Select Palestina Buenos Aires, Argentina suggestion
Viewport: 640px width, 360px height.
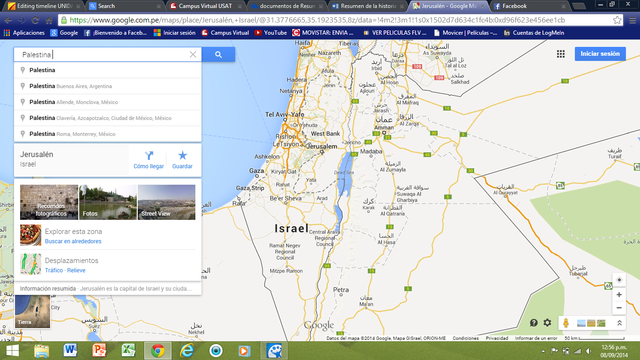coord(108,86)
